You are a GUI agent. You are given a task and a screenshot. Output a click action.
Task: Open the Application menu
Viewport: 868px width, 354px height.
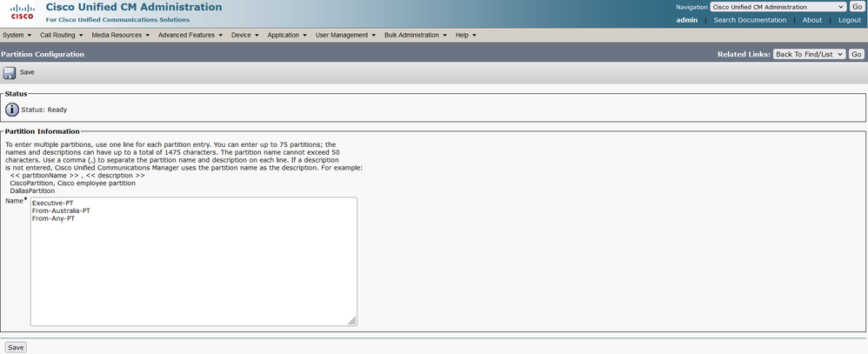287,35
